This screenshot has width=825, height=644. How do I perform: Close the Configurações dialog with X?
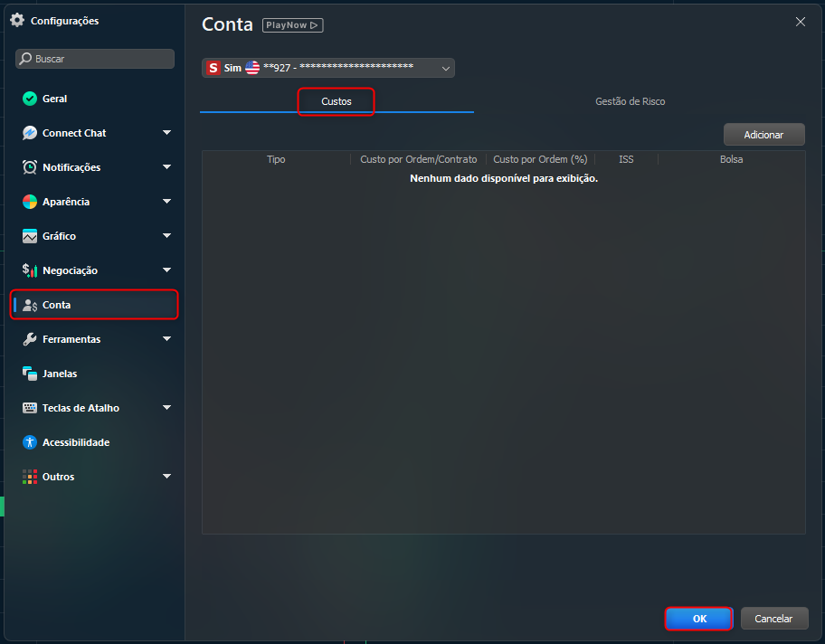[801, 22]
